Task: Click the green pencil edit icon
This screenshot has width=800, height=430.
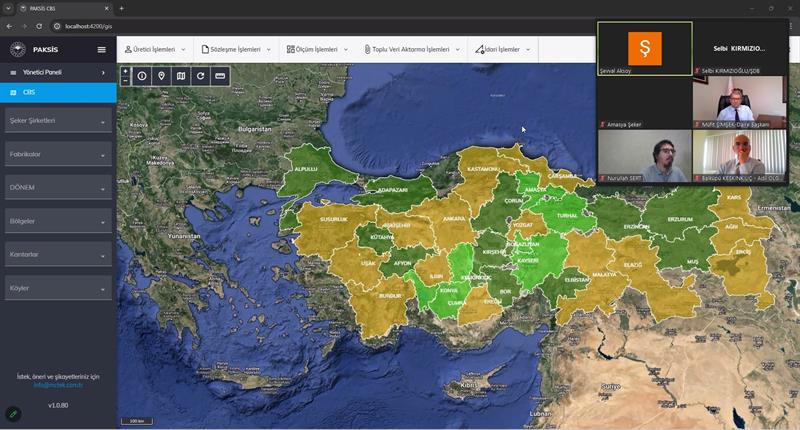Action: [x=13, y=413]
